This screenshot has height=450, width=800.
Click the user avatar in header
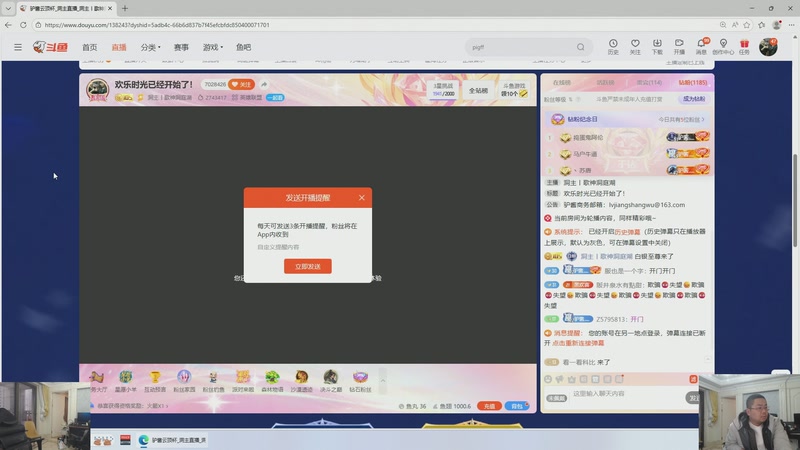point(768,47)
